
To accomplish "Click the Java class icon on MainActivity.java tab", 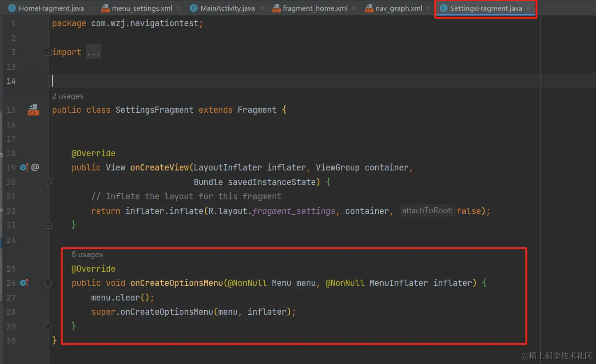I will coord(193,8).
